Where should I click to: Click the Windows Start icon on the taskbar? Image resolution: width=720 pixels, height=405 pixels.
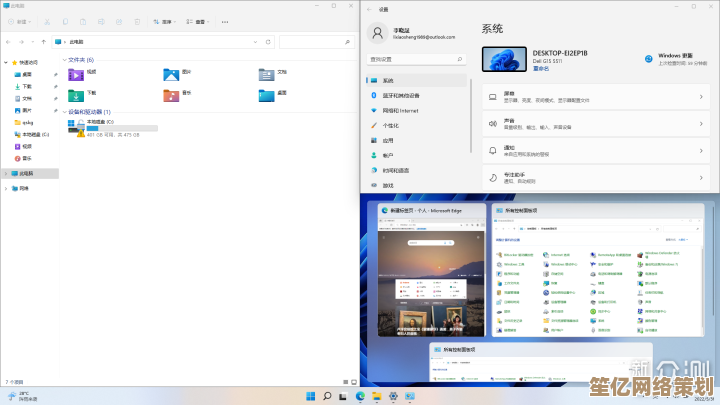312,396
